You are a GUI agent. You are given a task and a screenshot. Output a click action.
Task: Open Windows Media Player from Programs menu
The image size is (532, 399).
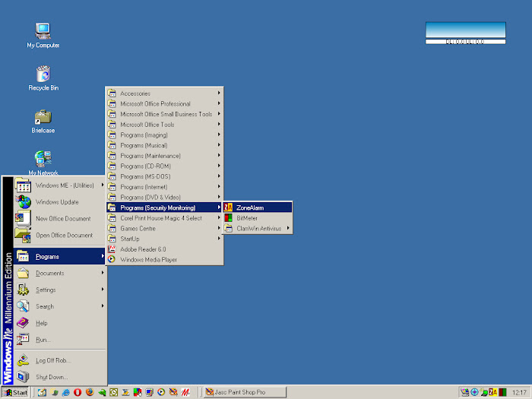(x=165, y=260)
